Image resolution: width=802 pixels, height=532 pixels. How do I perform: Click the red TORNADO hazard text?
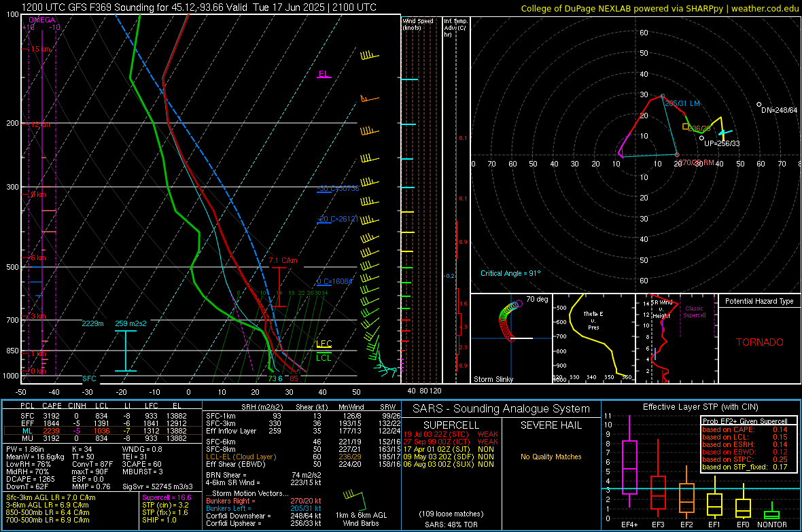point(760,342)
